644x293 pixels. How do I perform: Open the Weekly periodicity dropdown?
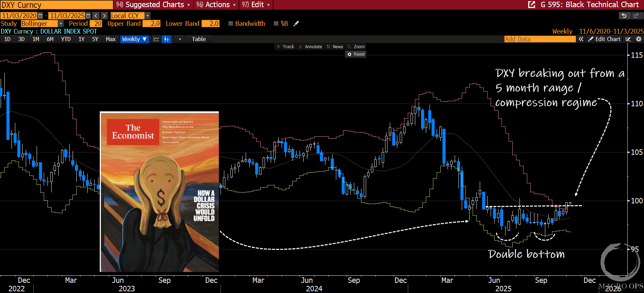tap(134, 39)
